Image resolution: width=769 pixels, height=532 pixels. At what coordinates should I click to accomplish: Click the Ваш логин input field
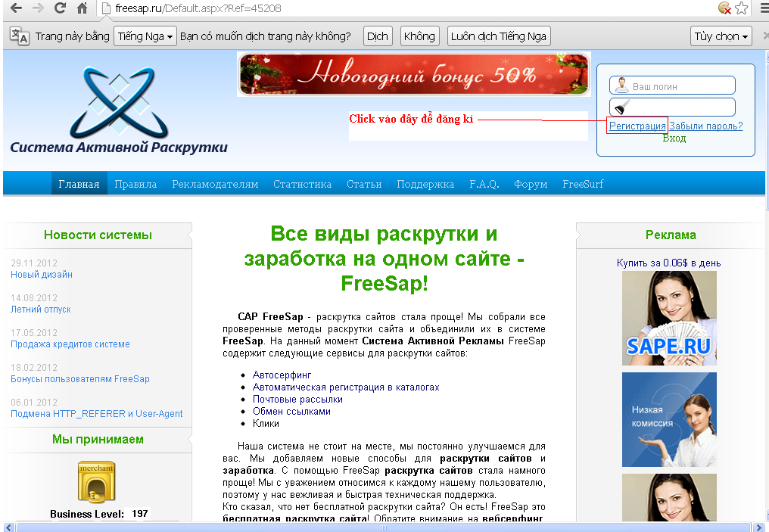[672, 86]
